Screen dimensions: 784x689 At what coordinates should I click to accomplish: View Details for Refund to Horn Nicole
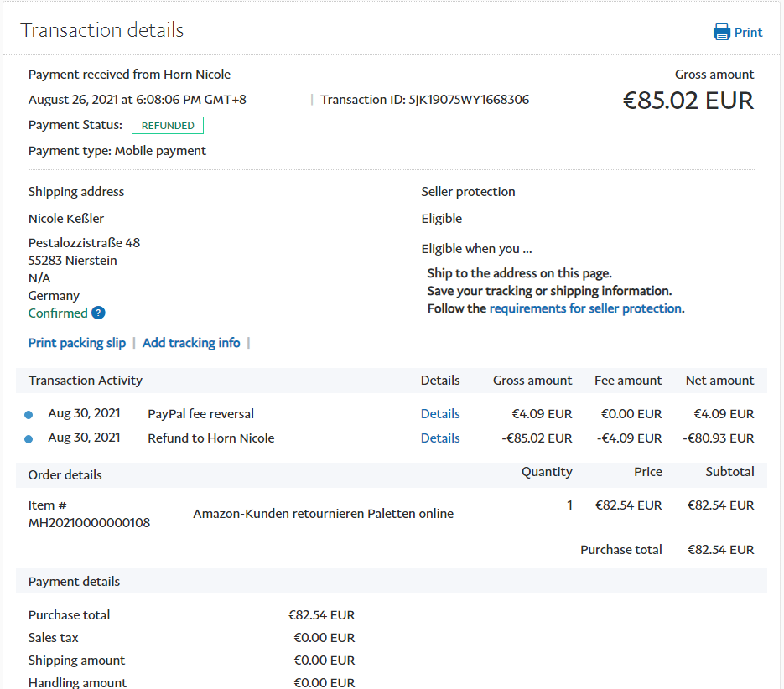440,438
